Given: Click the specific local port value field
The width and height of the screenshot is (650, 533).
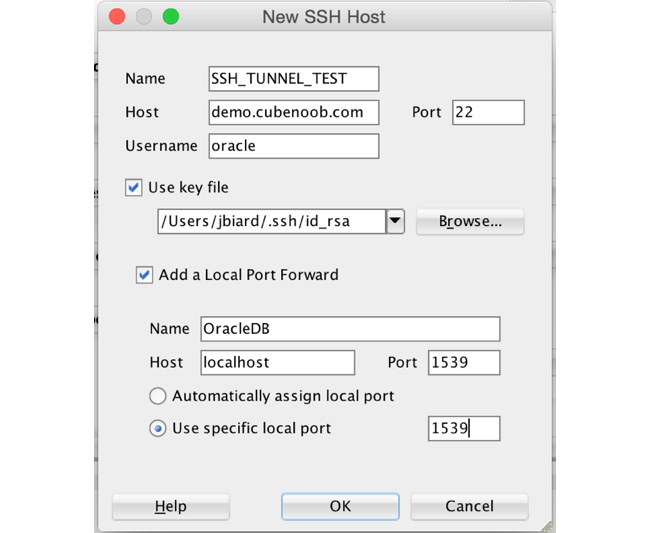Looking at the screenshot, I should pos(463,429).
